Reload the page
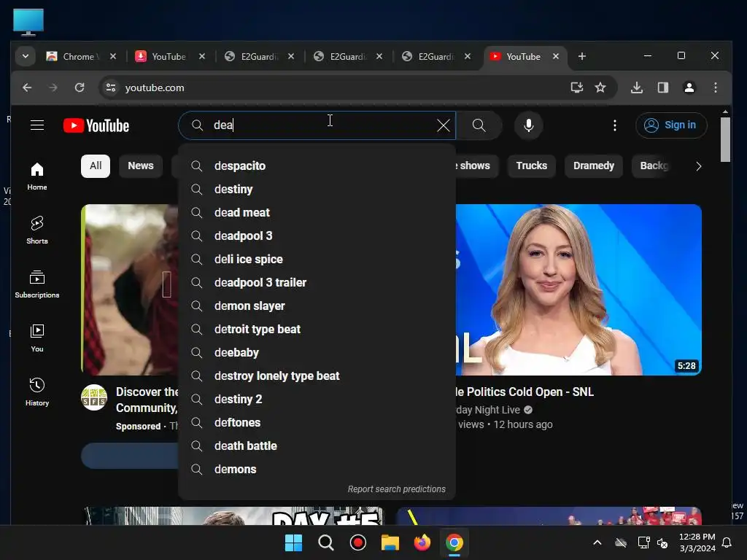The height and width of the screenshot is (560, 747). [x=80, y=87]
